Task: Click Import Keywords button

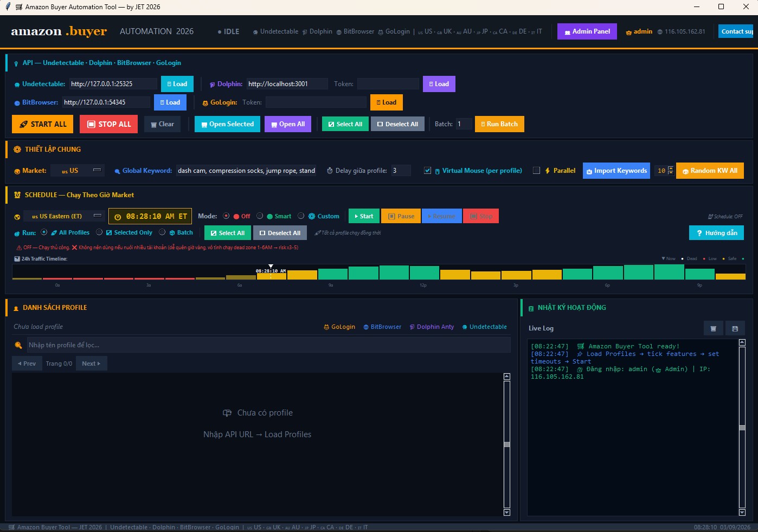Action: 616,171
